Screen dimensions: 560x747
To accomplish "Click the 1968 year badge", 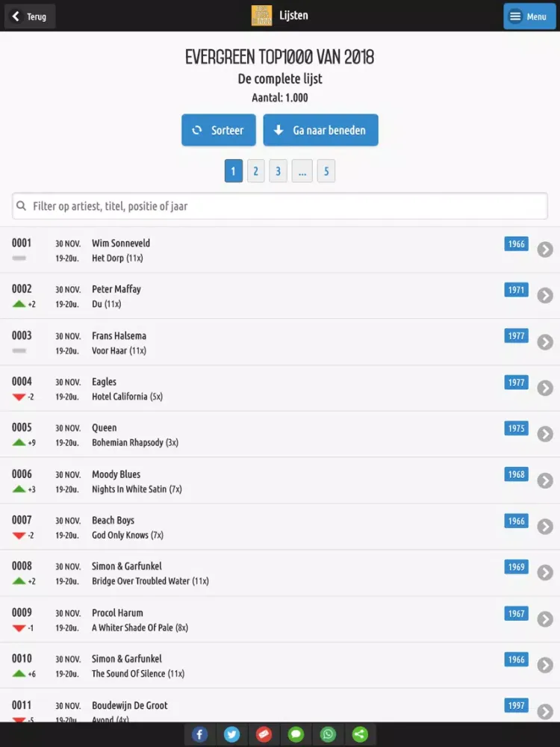I will point(516,474).
